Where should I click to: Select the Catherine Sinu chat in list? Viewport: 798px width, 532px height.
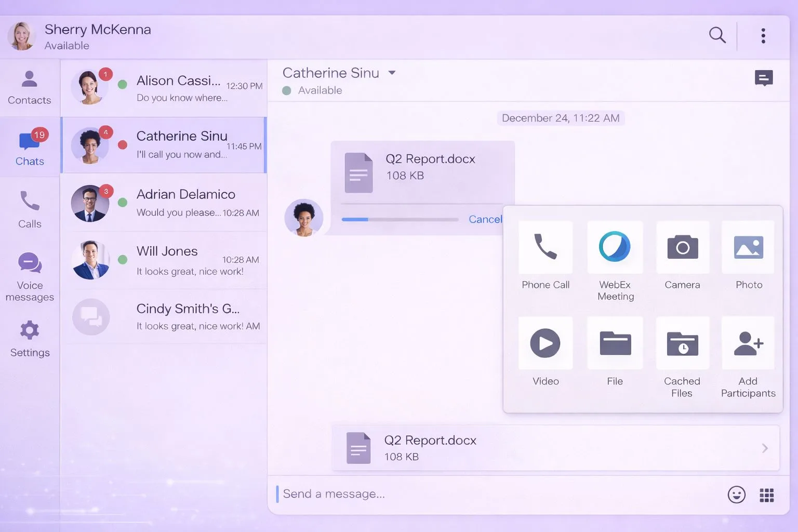(164, 145)
